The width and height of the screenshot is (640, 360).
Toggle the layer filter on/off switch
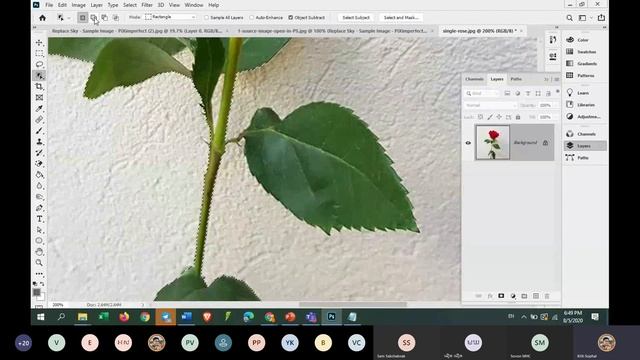pyautogui.click(x=558, y=92)
